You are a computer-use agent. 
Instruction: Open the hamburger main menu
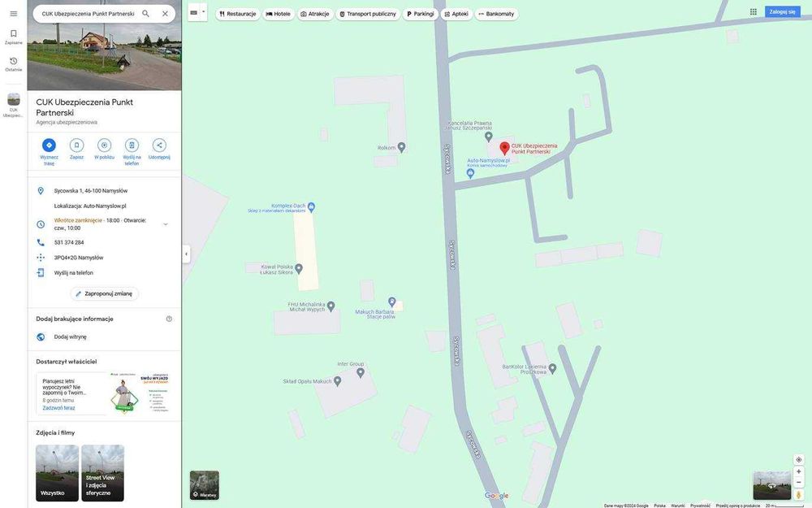point(14,14)
